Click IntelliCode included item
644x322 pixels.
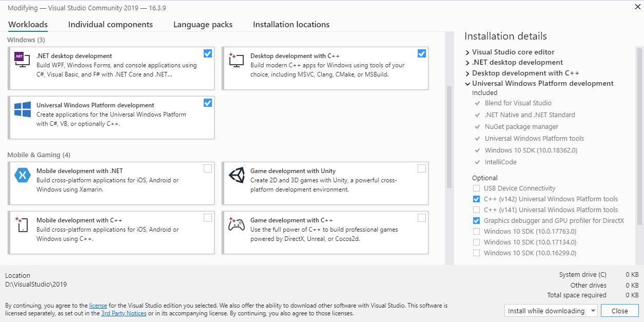(500, 162)
